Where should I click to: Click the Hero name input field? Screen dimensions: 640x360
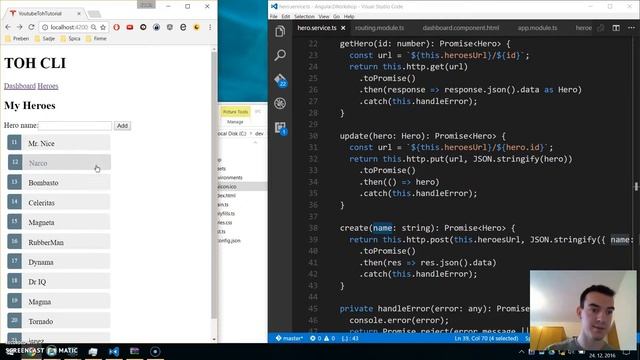click(75, 126)
